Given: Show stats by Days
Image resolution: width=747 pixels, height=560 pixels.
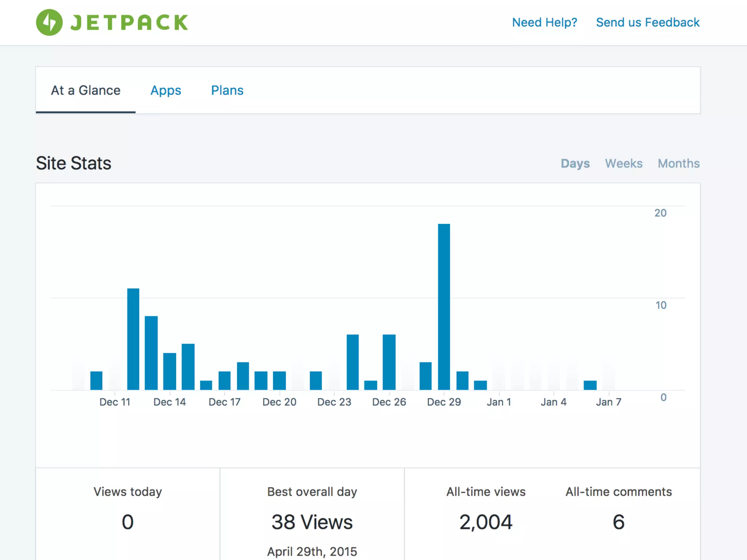Looking at the screenshot, I should click(x=575, y=163).
